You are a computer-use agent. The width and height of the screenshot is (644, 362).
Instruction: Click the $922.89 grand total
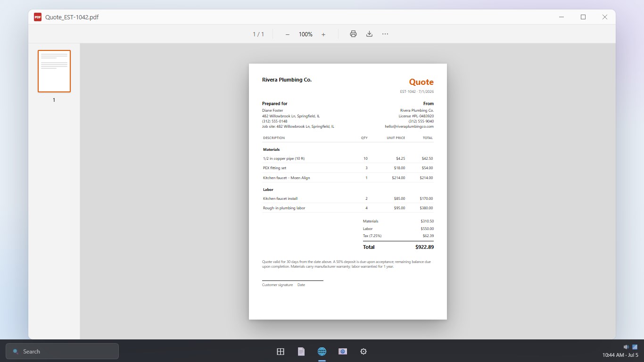[x=424, y=247]
